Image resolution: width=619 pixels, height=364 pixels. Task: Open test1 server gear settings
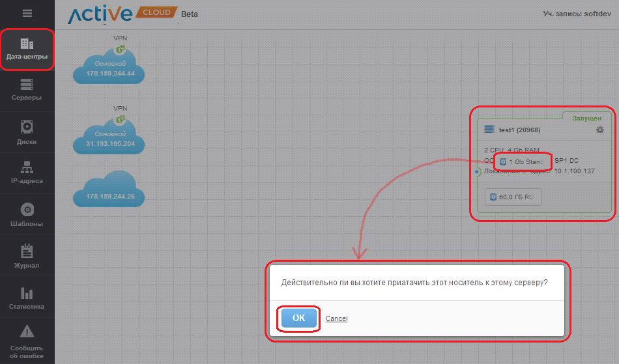point(600,130)
